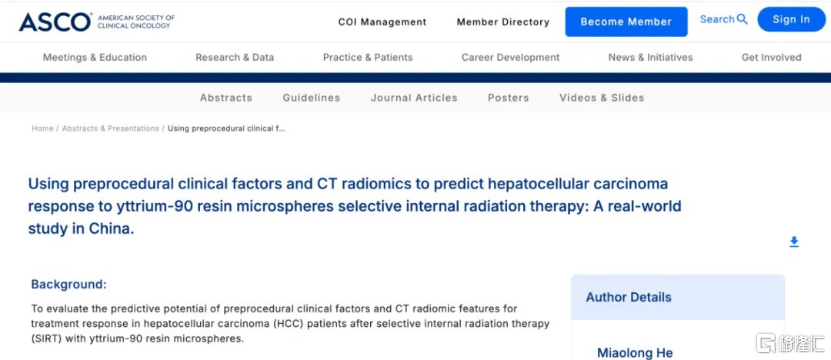Switch to the Guidelines tab
Image resolution: width=831 pixels, height=360 pixels.
[x=311, y=98]
